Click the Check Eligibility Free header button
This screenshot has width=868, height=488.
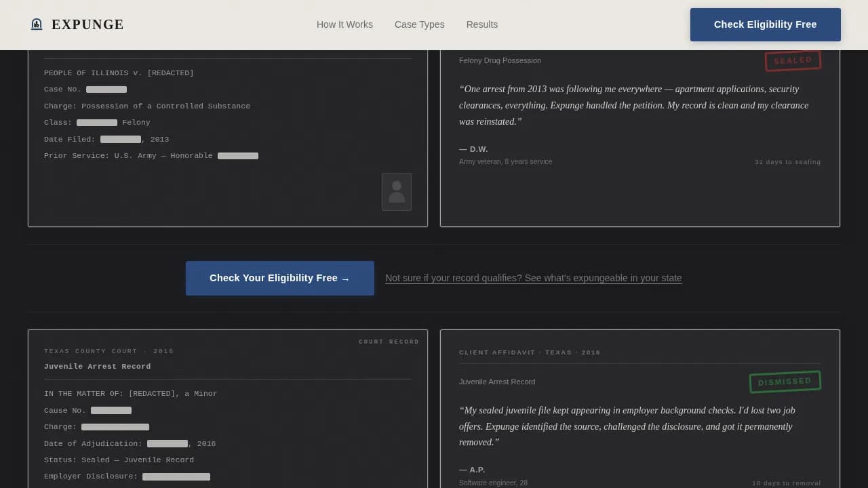pos(765,24)
